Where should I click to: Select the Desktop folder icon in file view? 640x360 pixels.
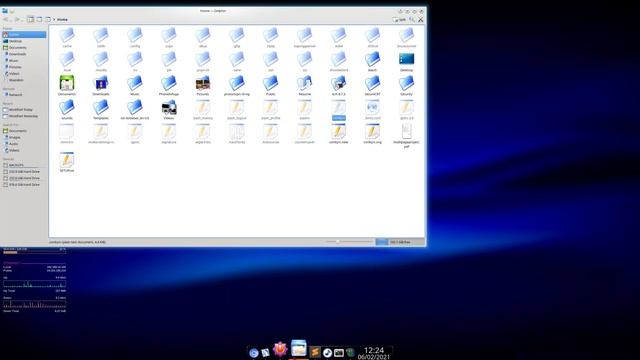[x=406, y=59]
